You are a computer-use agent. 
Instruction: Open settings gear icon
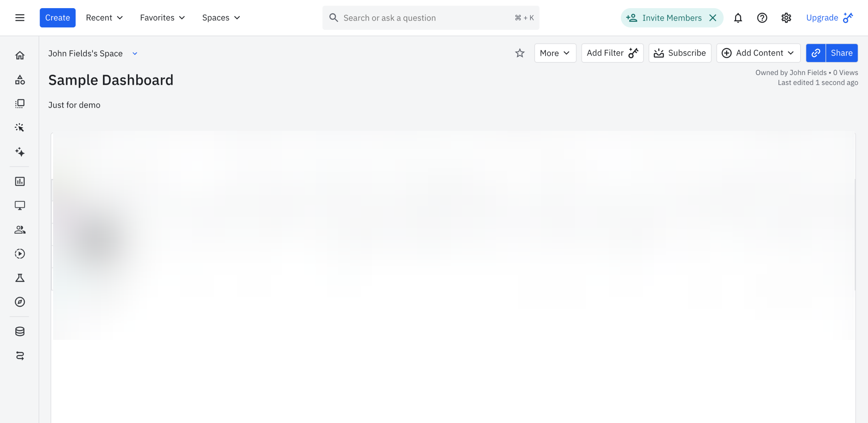[x=786, y=18]
